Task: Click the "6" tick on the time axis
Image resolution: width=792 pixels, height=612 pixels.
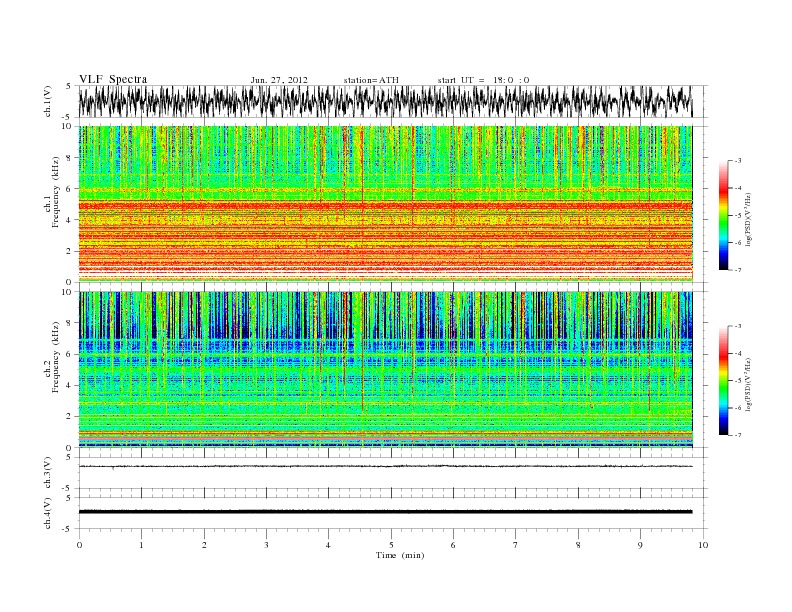Action: pyautogui.click(x=453, y=545)
